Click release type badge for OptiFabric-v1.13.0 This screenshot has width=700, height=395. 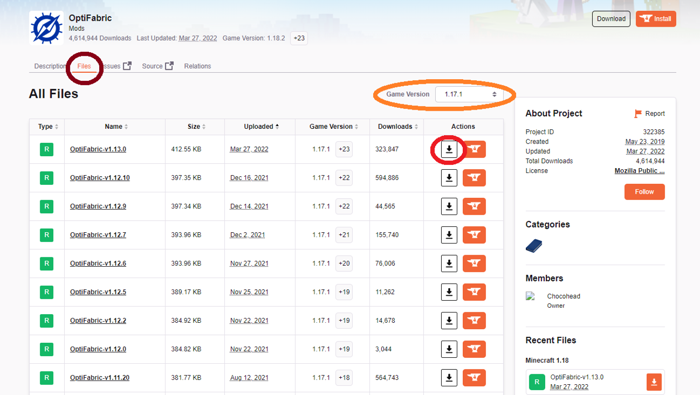(x=46, y=149)
